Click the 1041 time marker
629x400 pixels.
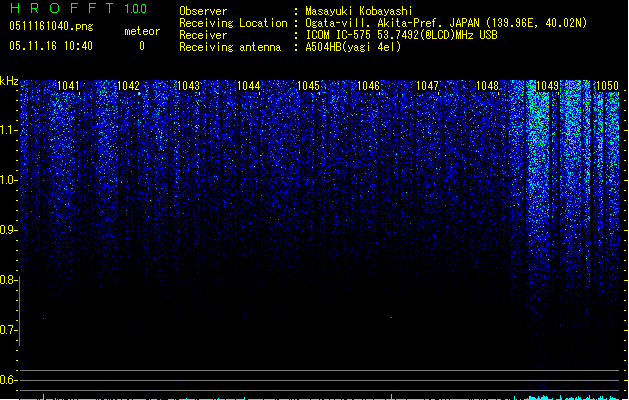pyautogui.click(x=69, y=86)
